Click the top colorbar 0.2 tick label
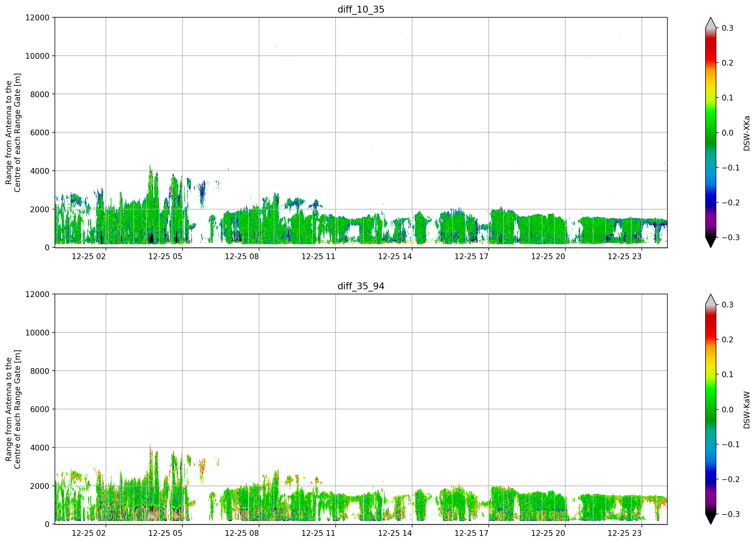 pyautogui.click(x=728, y=63)
